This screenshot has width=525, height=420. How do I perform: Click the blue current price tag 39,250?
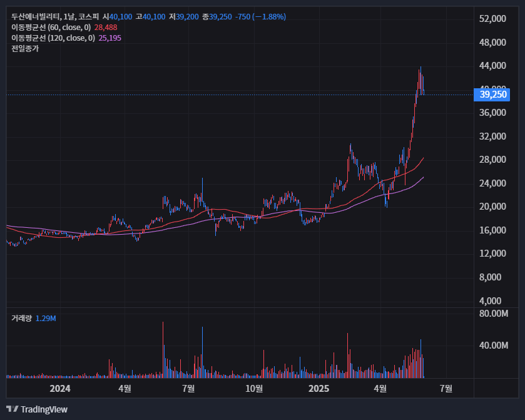(x=492, y=95)
